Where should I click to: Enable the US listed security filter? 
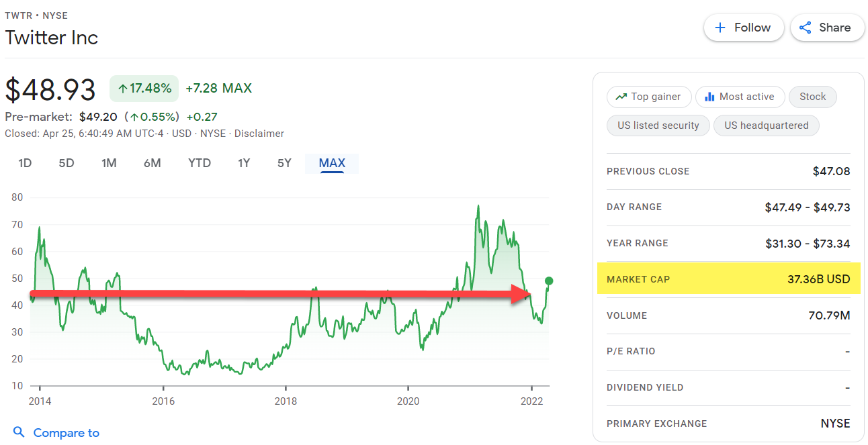point(658,125)
